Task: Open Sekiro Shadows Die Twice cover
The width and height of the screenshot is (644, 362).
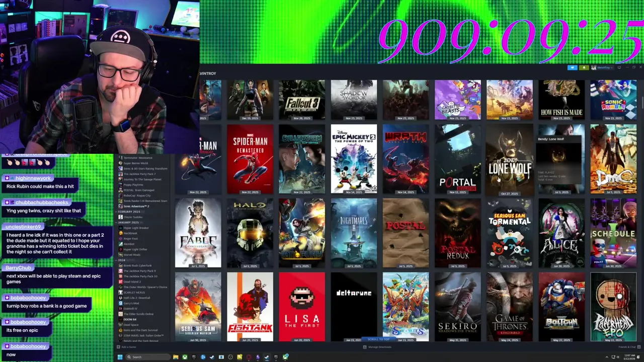Action: (x=457, y=307)
